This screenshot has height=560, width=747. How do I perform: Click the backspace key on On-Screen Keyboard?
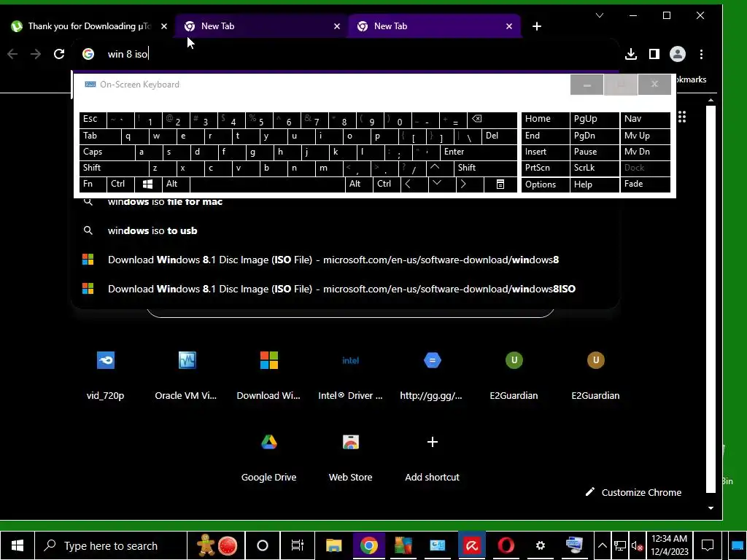(492, 120)
